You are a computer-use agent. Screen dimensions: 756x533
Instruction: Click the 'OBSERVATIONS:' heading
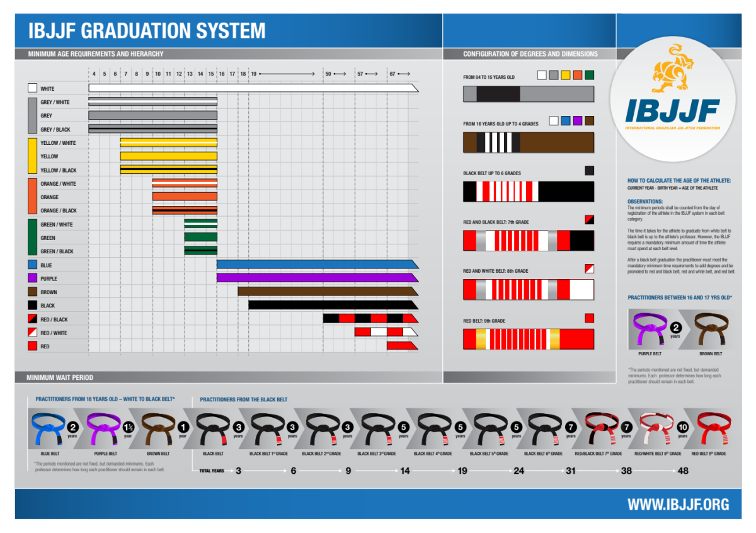pyautogui.click(x=645, y=202)
